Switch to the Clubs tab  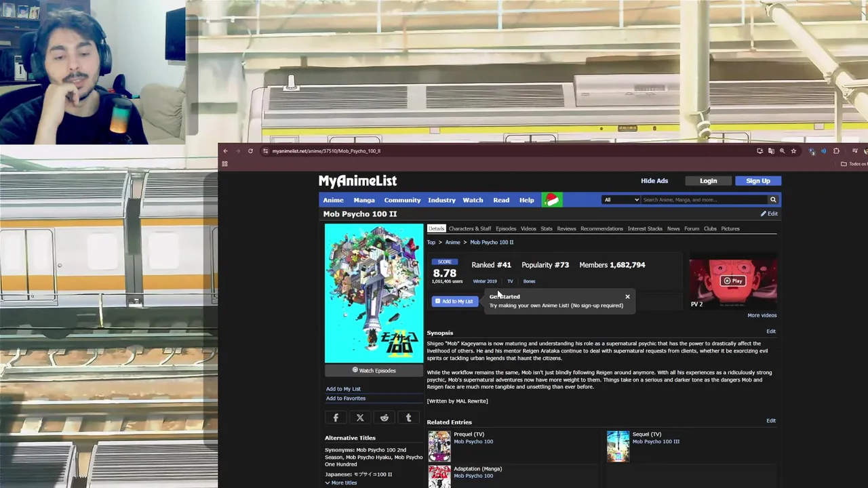point(710,228)
